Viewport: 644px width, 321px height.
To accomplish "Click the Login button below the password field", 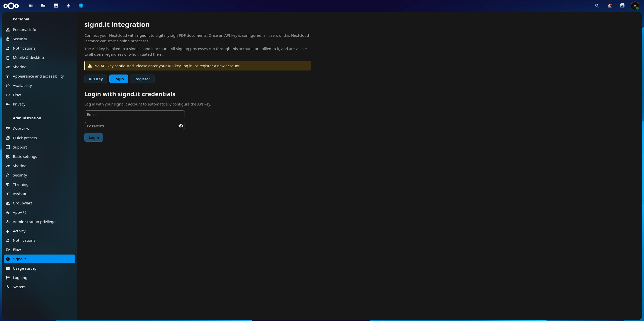I will 94,137.
